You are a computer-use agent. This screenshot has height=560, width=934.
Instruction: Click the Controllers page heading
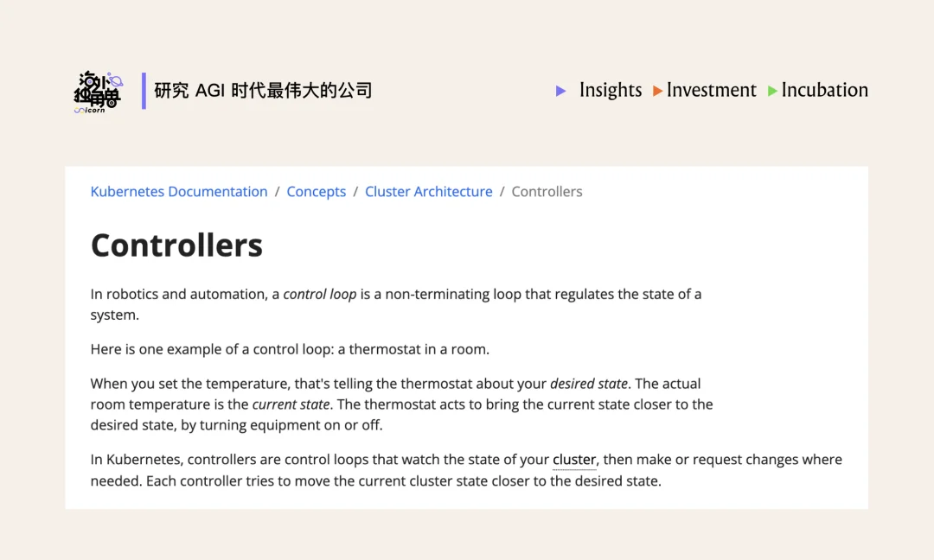[x=176, y=245]
